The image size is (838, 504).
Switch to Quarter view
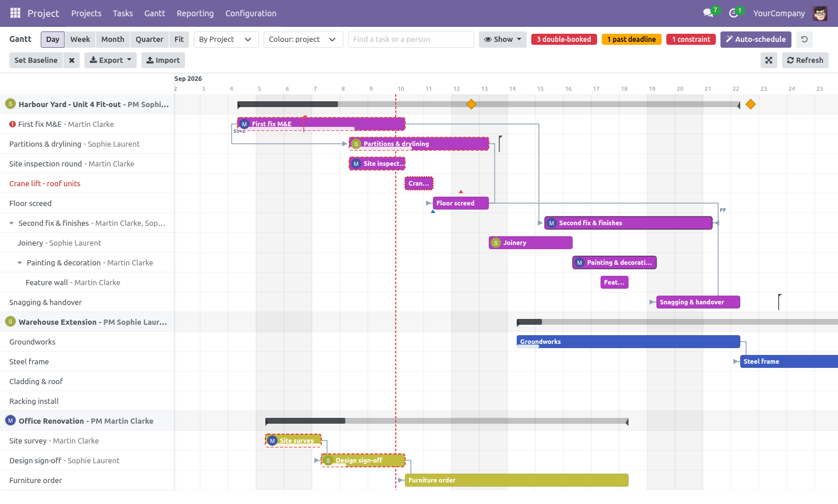pyautogui.click(x=150, y=40)
